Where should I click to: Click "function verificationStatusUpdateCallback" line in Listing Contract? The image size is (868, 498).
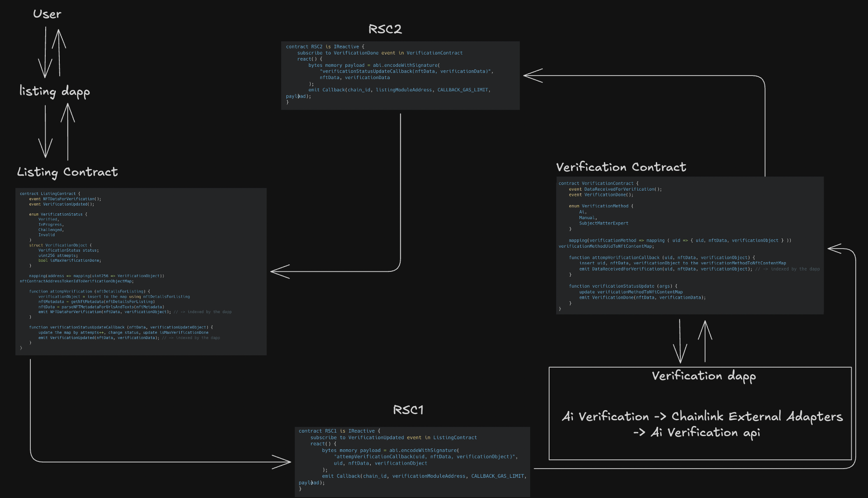tap(121, 327)
